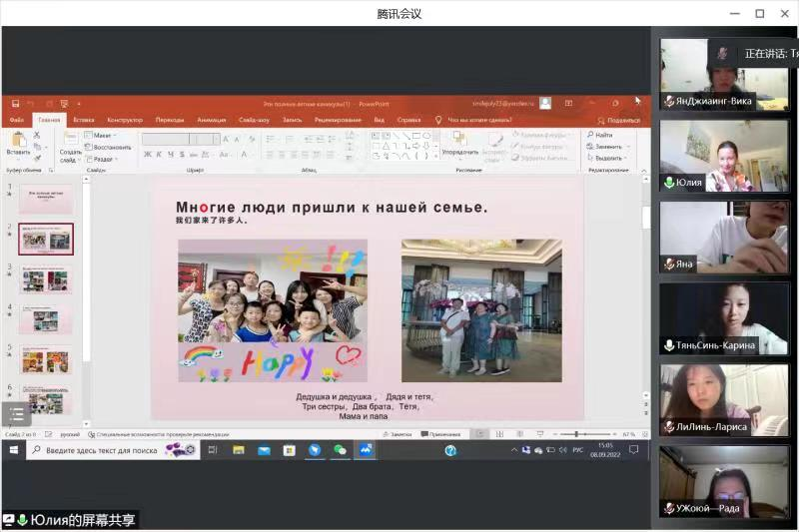Click the accessibility check status bar text
This screenshot has height=532, width=799.
point(159,435)
